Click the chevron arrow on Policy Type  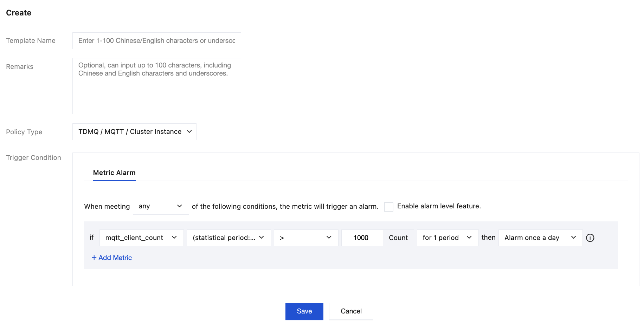pos(189,132)
